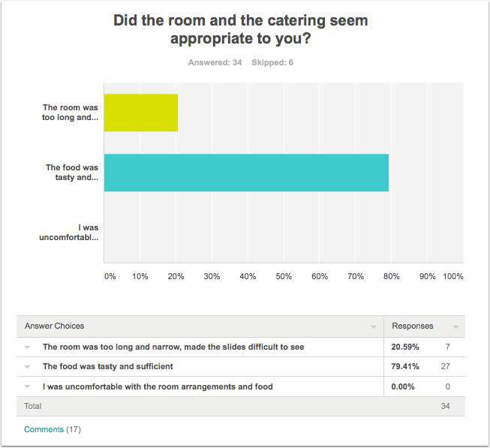Select the 'room was too long and narrow' answer row
This screenshot has height=448, width=490.
(x=241, y=347)
